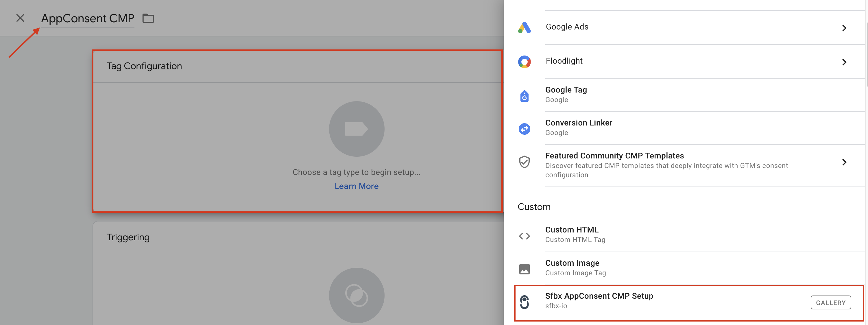Expand Featured Community CMP Templates
Screen dimensions: 868x325
coord(844,162)
